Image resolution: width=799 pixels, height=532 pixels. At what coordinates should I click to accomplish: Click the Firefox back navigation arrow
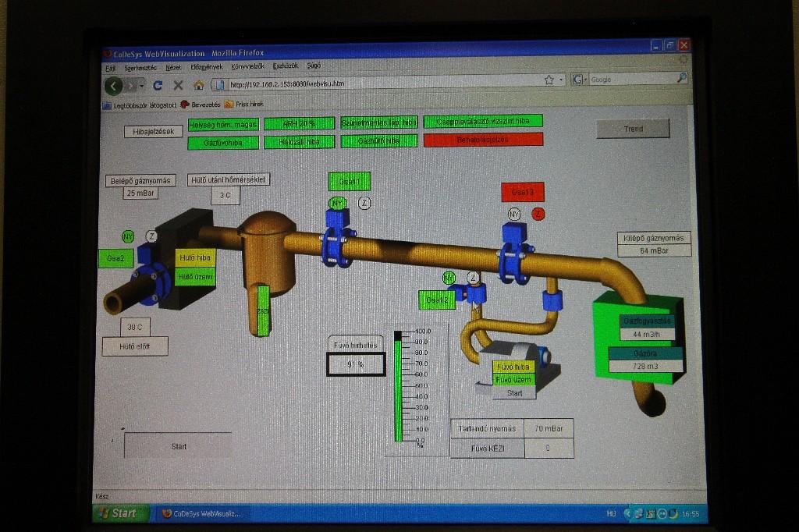tap(114, 85)
